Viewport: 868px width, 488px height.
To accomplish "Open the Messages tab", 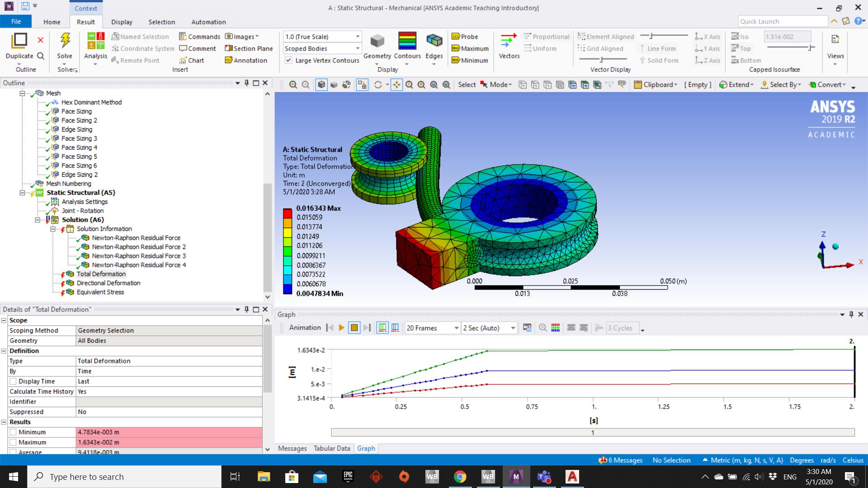I will pyautogui.click(x=292, y=448).
